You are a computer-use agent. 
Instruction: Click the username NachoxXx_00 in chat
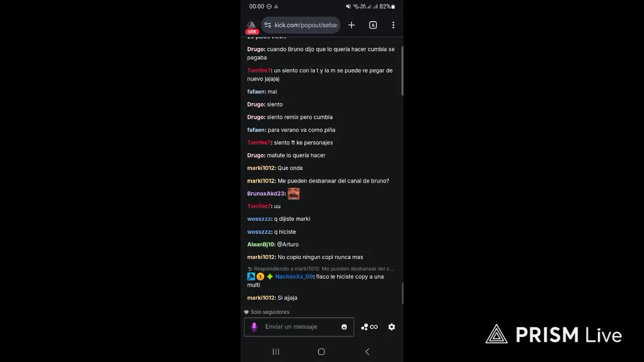(294, 277)
